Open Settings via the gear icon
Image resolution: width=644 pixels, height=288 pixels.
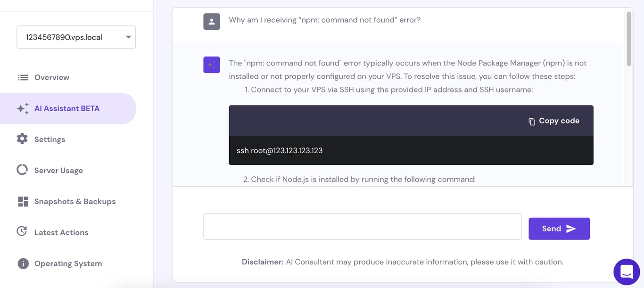click(x=22, y=139)
